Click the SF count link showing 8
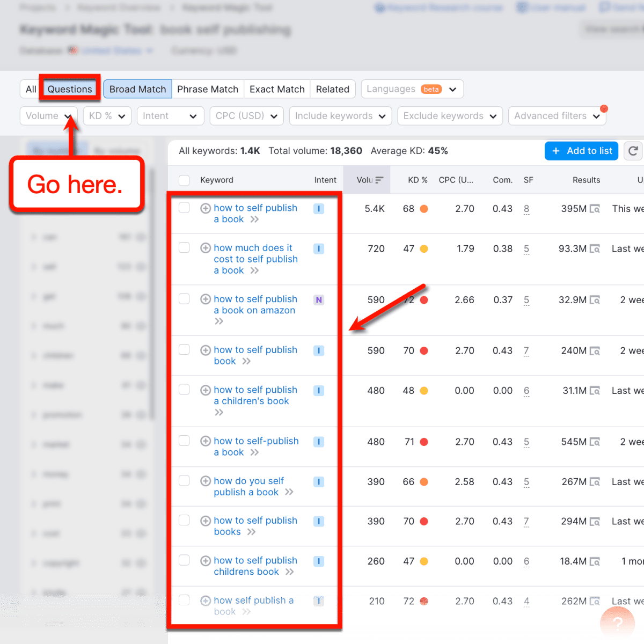 [x=526, y=209]
